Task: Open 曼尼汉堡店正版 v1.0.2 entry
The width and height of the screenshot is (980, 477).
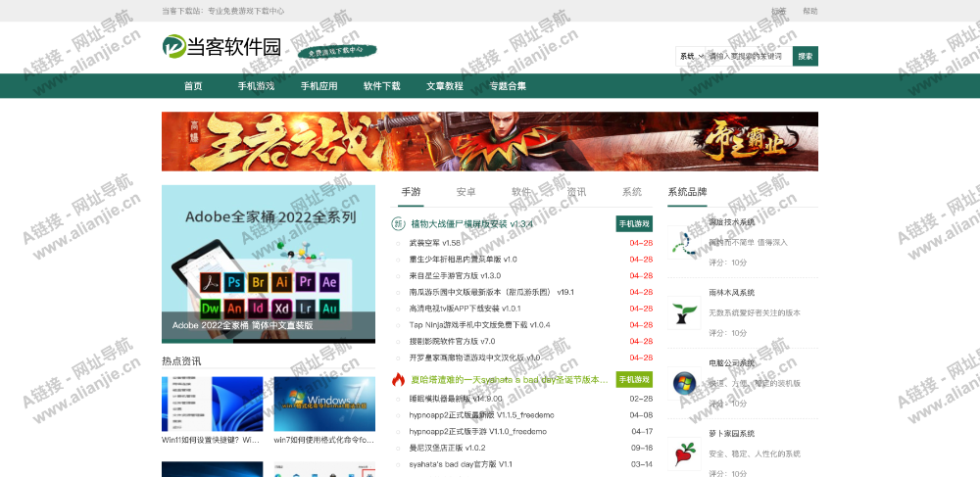Action: coord(448,448)
